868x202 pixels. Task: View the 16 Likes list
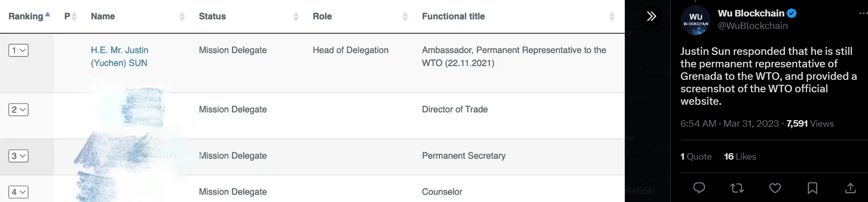(740, 157)
